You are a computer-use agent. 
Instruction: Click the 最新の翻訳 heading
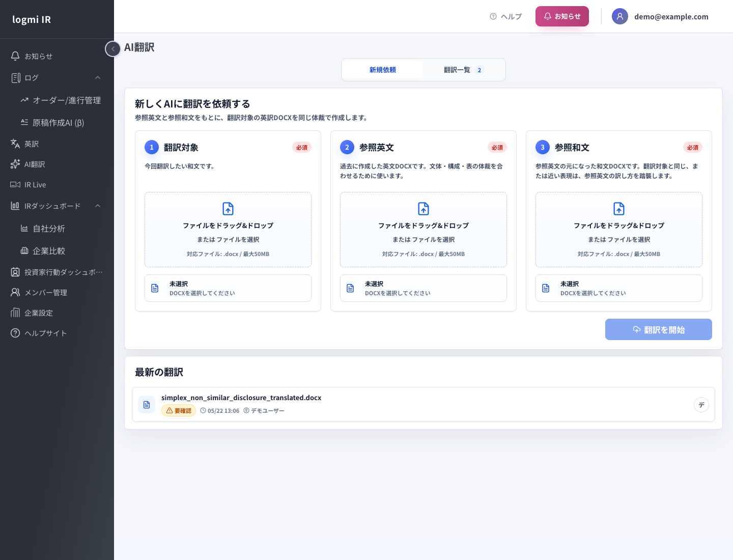click(x=159, y=372)
